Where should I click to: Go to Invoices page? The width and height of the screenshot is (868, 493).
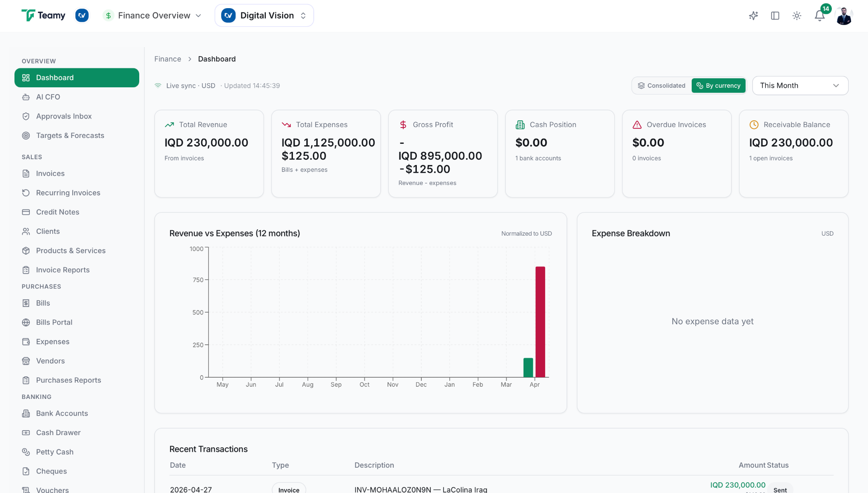[x=77, y=173]
